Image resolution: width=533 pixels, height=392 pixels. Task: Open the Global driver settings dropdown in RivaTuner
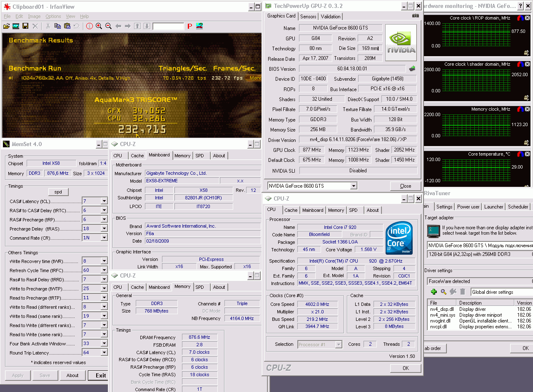tap(502, 292)
